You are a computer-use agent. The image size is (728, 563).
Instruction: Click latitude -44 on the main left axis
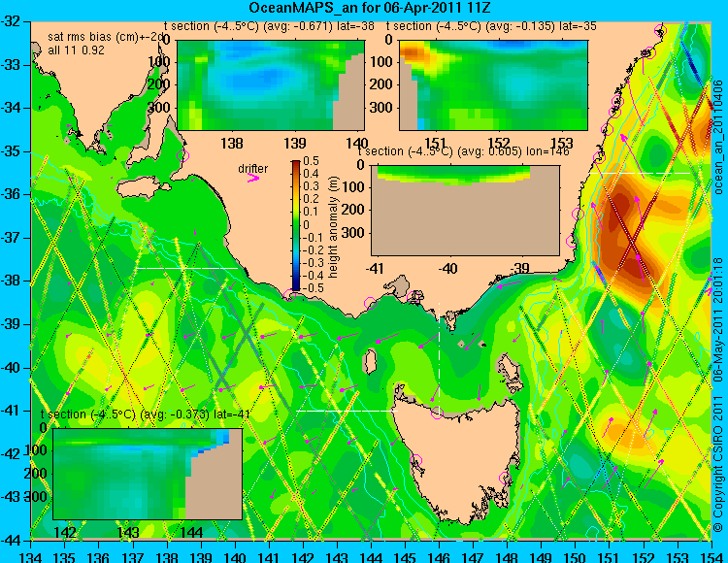pos(11,541)
